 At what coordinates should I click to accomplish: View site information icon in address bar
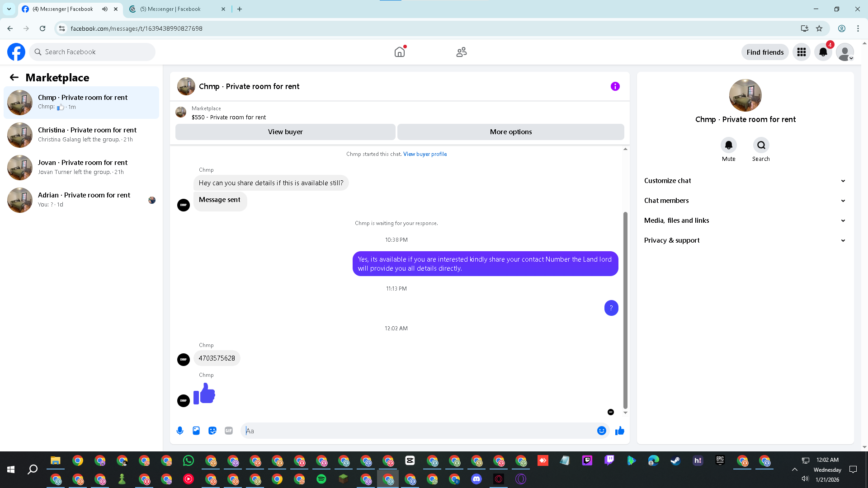62,28
